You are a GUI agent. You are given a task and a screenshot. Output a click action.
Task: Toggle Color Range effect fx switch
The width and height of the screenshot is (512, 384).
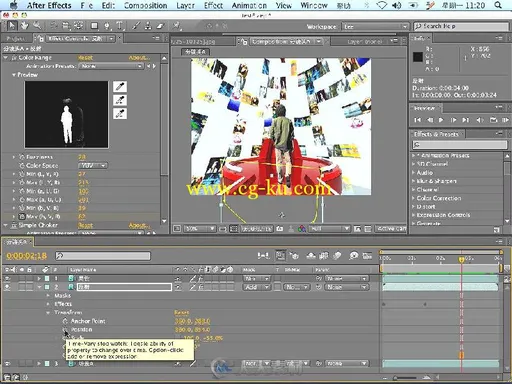(14, 58)
